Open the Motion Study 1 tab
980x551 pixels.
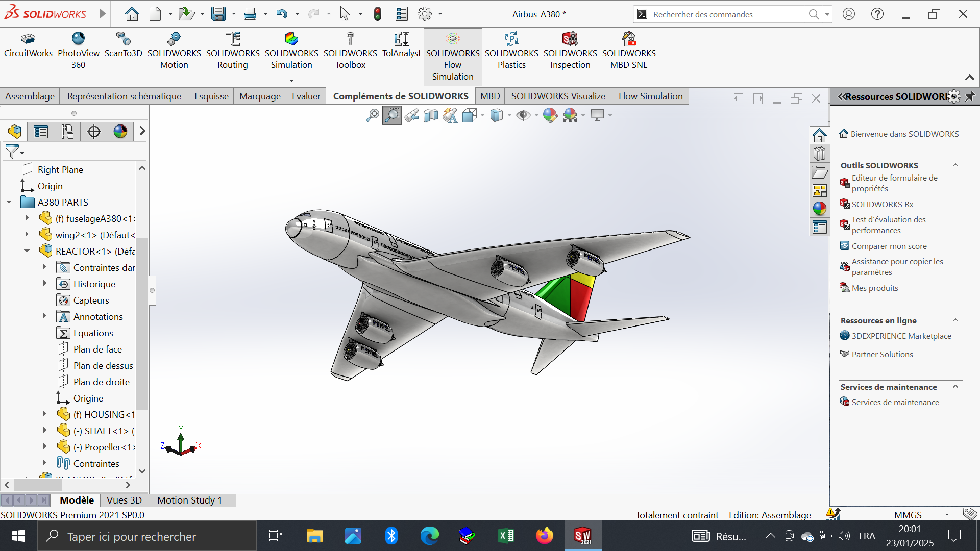189,500
